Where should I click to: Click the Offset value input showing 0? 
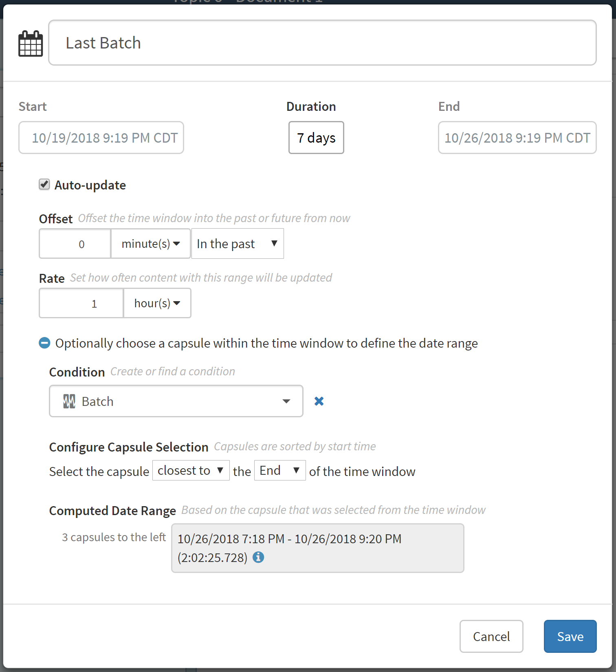(x=75, y=244)
